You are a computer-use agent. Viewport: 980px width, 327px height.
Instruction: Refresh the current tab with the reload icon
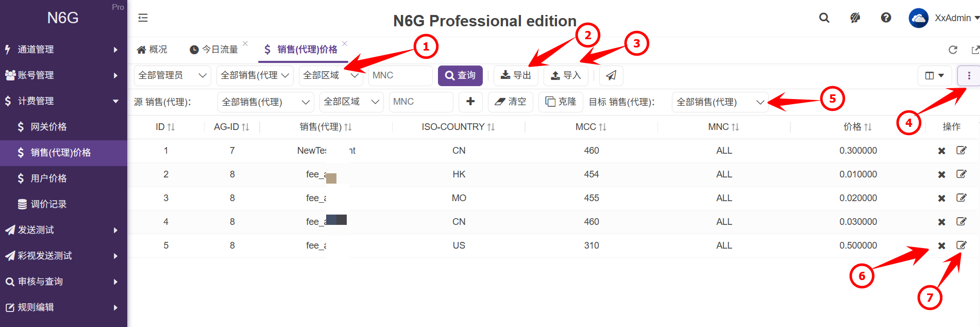click(953, 50)
